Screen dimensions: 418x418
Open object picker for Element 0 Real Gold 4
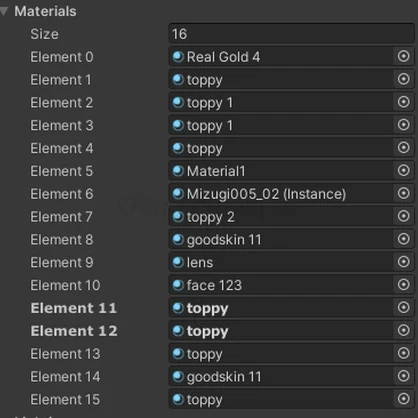click(x=403, y=56)
